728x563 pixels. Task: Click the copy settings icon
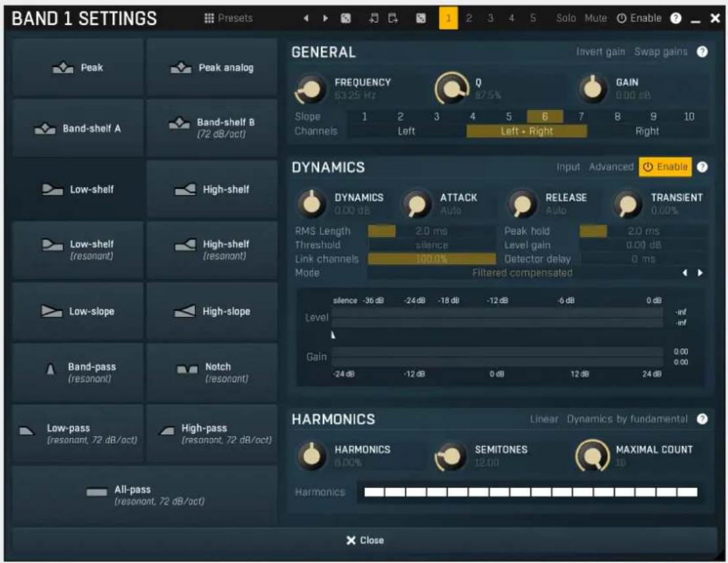[x=374, y=18]
